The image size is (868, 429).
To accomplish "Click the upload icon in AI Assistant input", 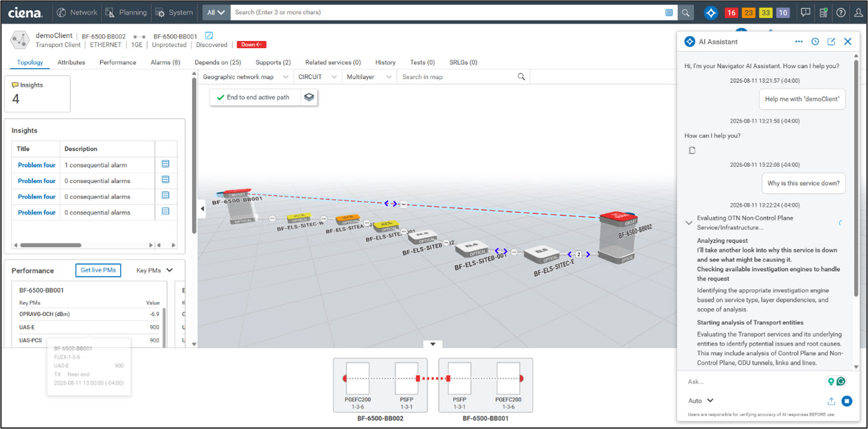I will coord(831,401).
